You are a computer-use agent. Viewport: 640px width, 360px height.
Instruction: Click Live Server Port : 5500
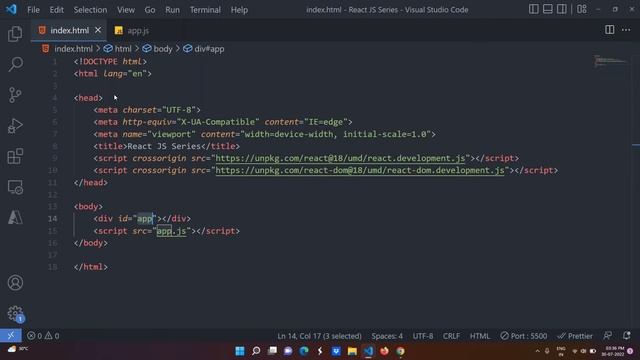[x=524, y=336]
